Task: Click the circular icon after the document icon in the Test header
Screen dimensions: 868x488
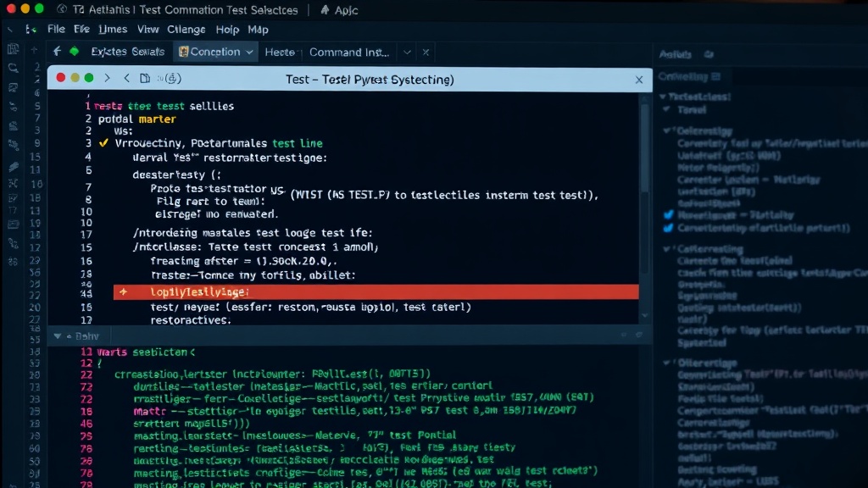Action: 173,78
